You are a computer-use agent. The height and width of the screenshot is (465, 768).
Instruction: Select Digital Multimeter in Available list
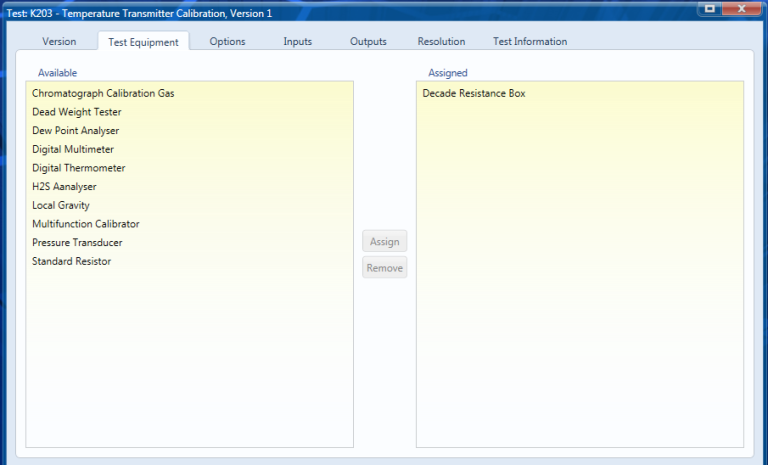pos(75,149)
